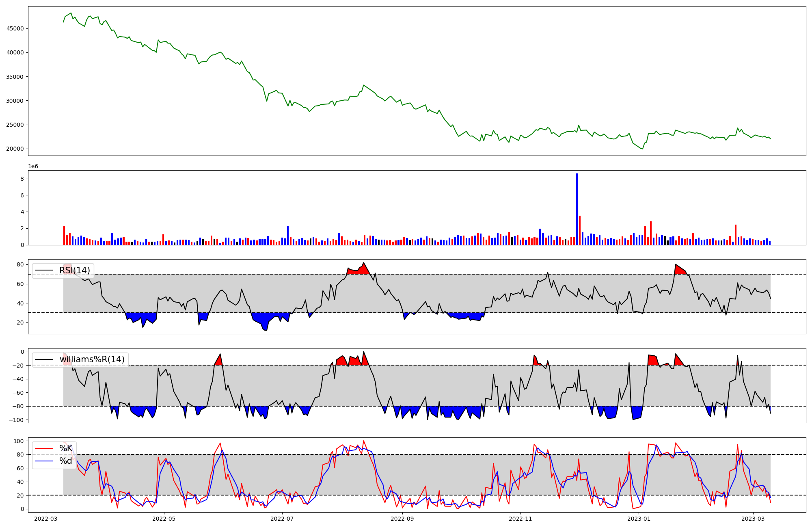This screenshot has width=812, height=528.
Task: Click the 20000 price axis tick label
Action: [15, 149]
